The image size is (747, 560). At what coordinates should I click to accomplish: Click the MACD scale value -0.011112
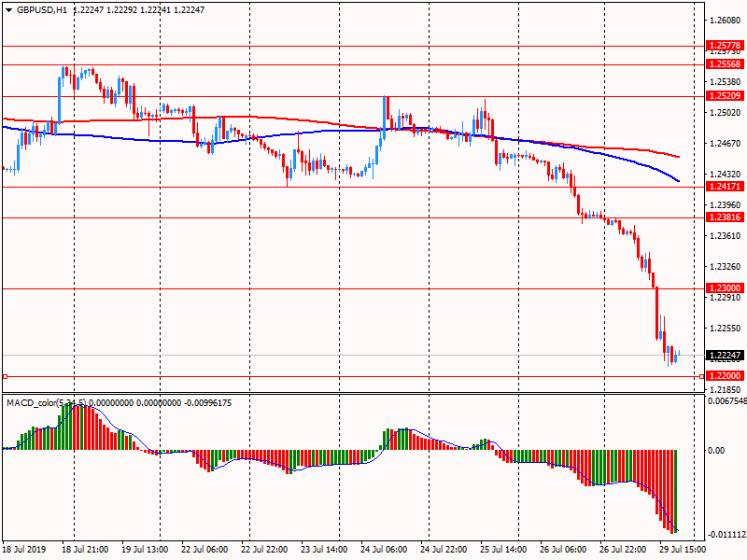tap(726, 535)
